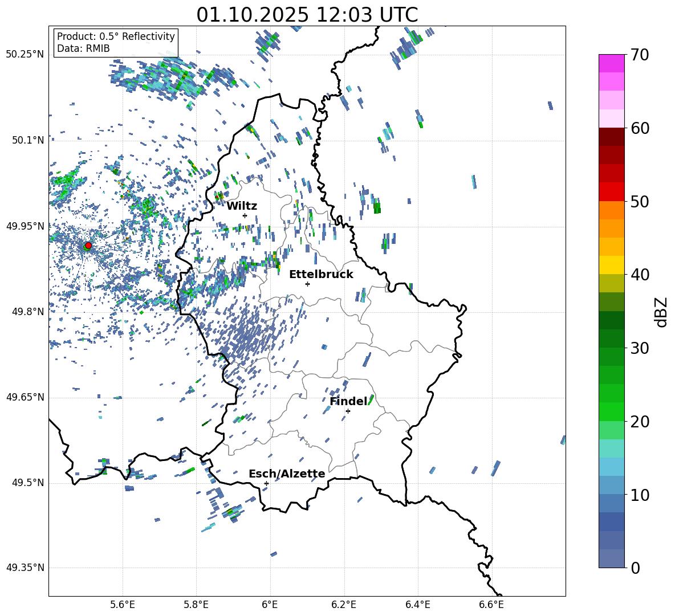Click the 40 tick on the colorbar
Screen dimensions: 675x616
[x=640, y=275]
